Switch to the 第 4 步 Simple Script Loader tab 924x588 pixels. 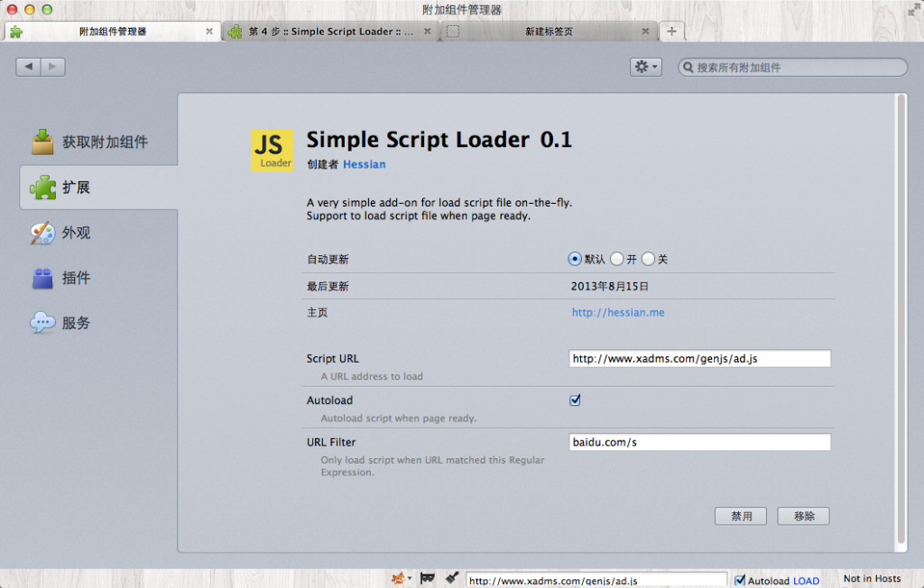pos(330,32)
